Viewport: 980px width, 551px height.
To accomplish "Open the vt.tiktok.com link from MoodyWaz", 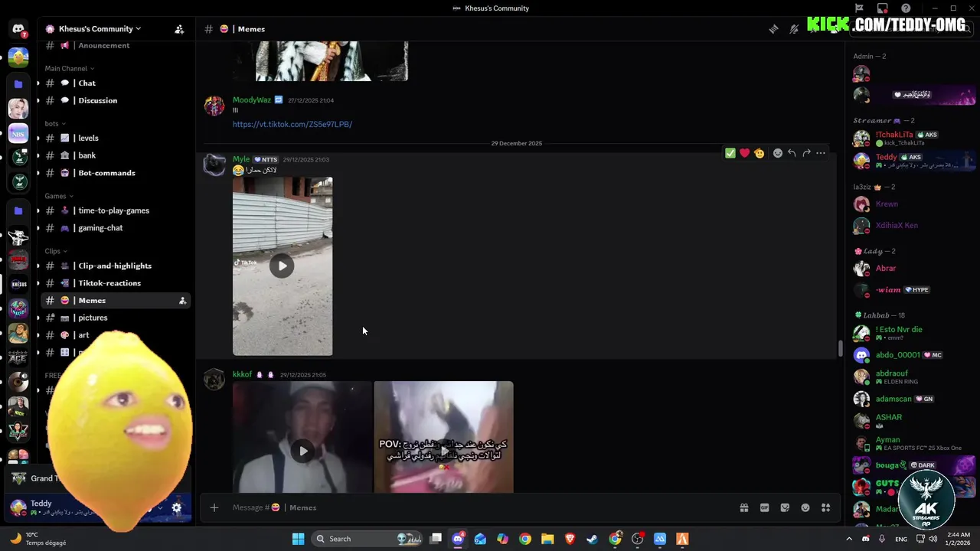I will coord(292,124).
